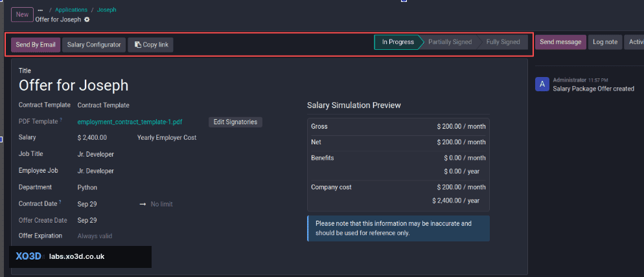Open employment_contract_template-1.pdf link
This screenshot has width=644, height=277.
[130, 122]
